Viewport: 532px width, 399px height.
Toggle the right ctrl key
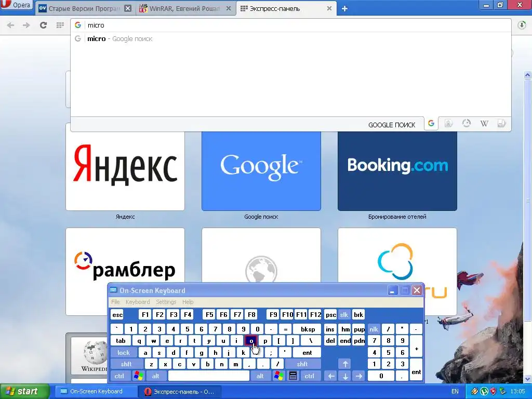[310, 376]
